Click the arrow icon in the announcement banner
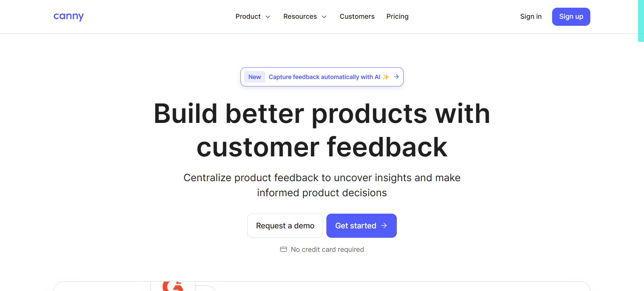644x291 pixels. click(x=396, y=77)
